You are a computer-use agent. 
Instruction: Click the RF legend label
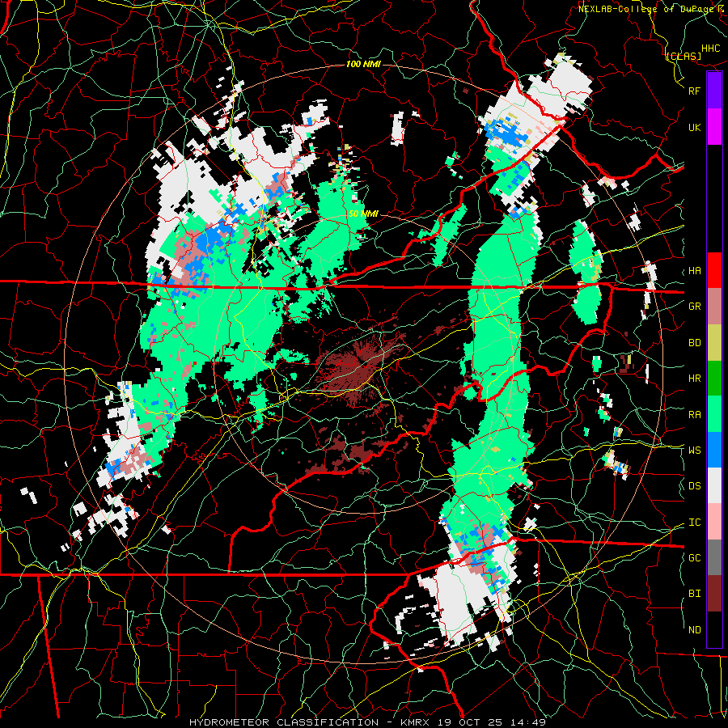pos(695,91)
